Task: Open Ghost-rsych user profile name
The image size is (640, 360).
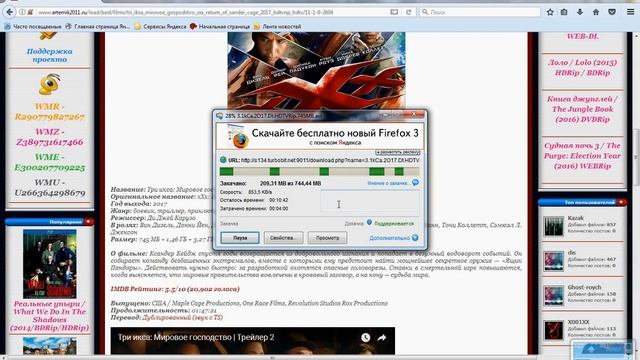Action: click(584, 287)
